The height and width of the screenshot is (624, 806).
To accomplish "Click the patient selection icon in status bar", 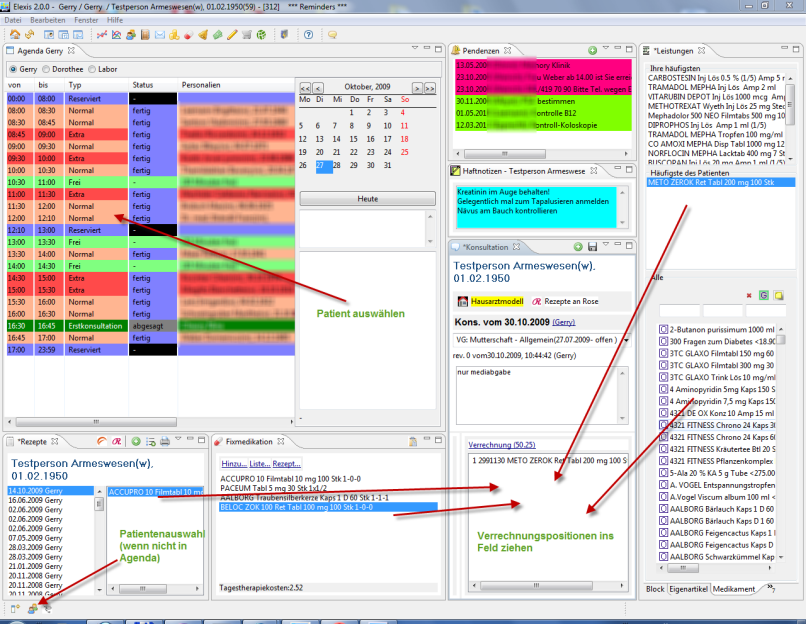I will [32, 609].
